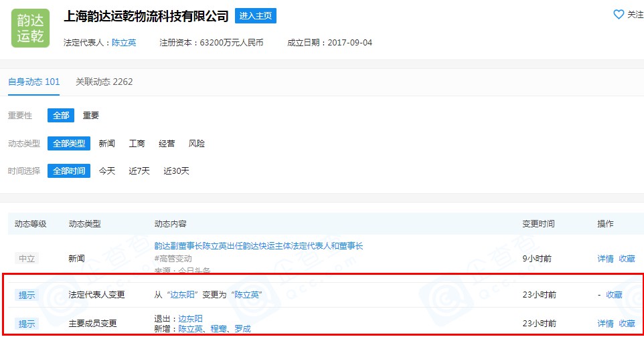
Task: Filter dynamic type by 工商
Action: [x=137, y=143]
